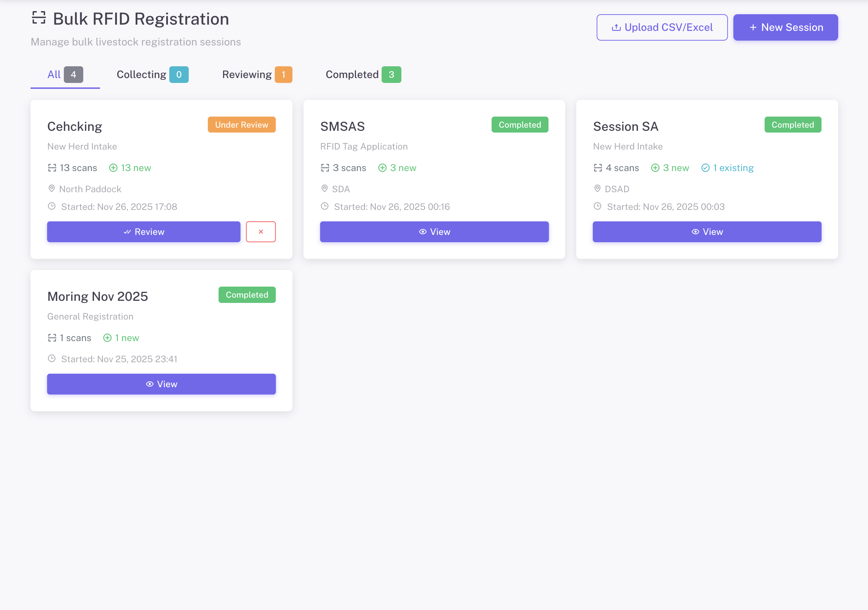
Task: Click the clock icon on the SMSAS card
Action: pyautogui.click(x=324, y=206)
